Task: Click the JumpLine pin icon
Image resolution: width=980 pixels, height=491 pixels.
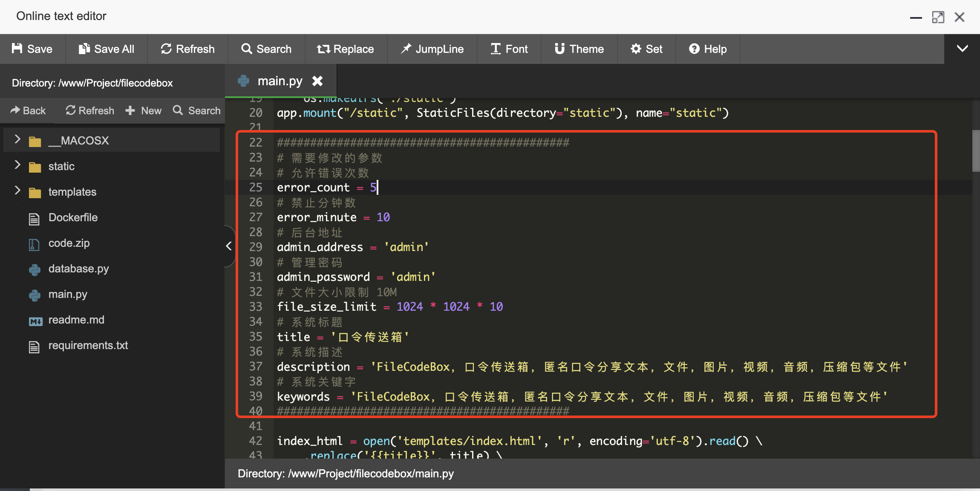Action: [x=406, y=49]
